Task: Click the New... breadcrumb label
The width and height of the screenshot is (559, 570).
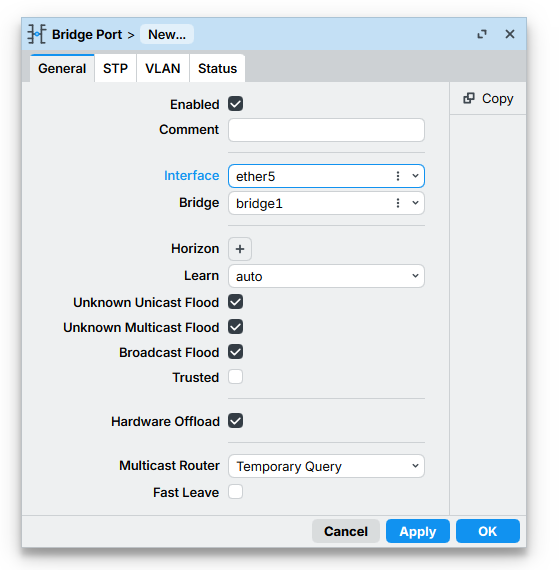Action: (x=167, y=35)
